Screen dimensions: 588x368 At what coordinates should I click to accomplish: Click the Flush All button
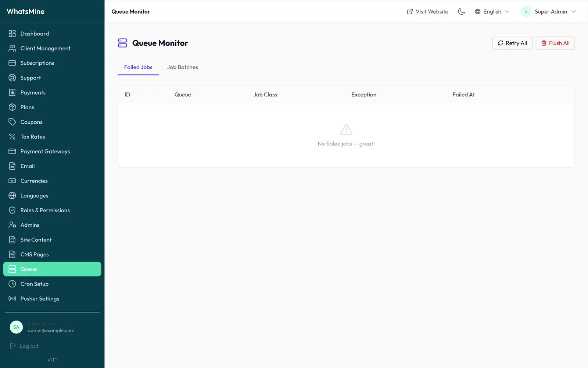[555, 43]
